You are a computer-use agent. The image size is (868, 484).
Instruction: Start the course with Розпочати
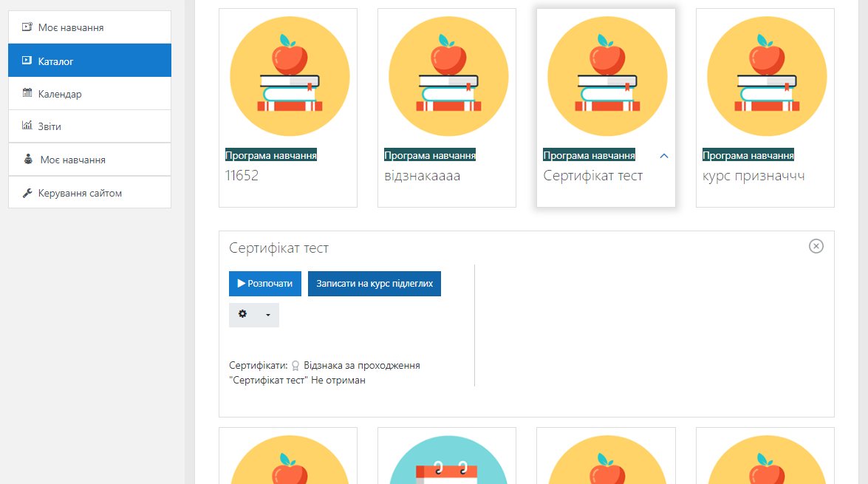click(265, 284)
